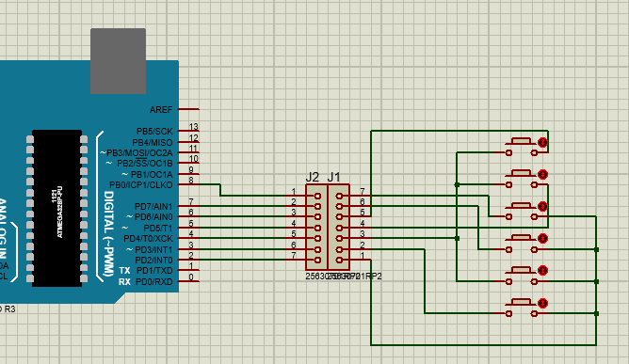Image resolution: width=629 pixels, height=364 pixels.
Task: Toggle the red latch on the topmost push button
Action: pyautogui.click(x=542, y=142)
